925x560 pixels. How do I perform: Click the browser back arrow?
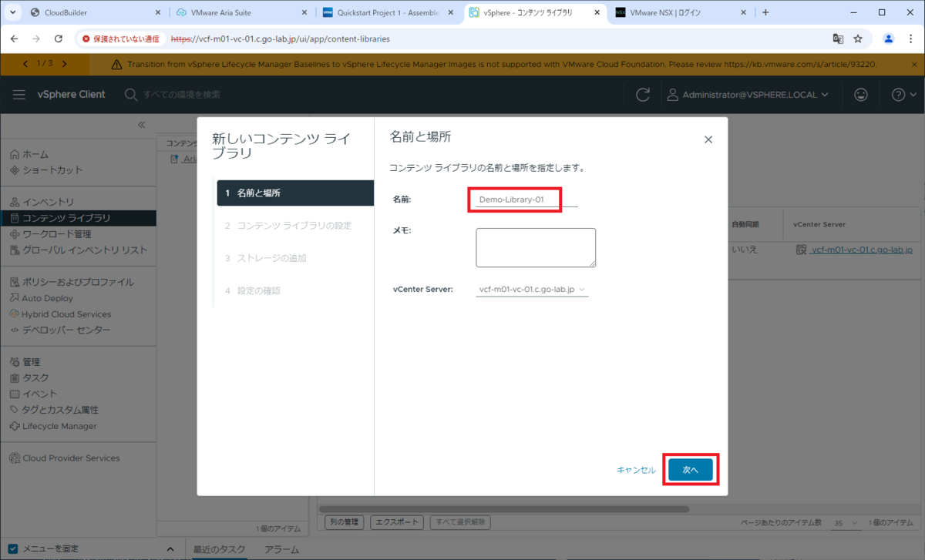click(x=15, y=39)
